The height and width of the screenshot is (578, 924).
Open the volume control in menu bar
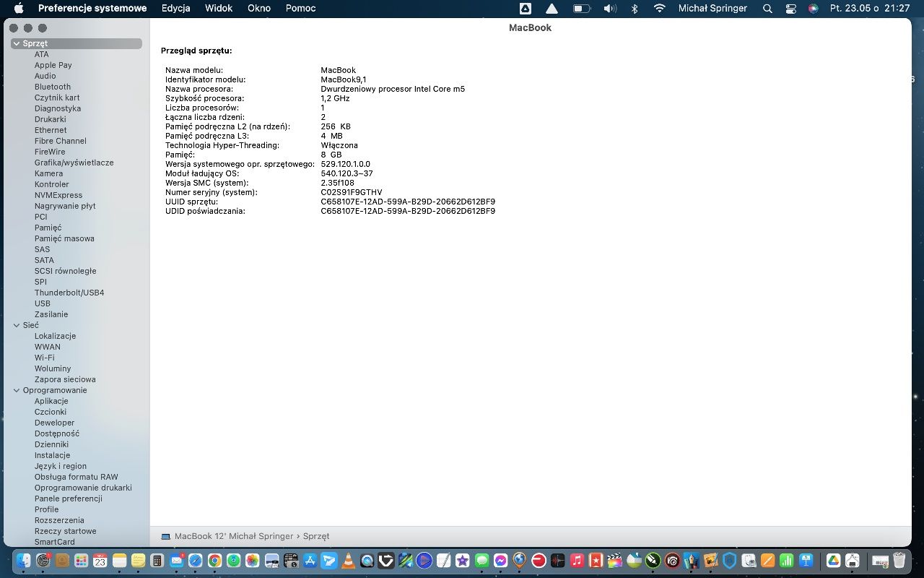tap(610, 9)
